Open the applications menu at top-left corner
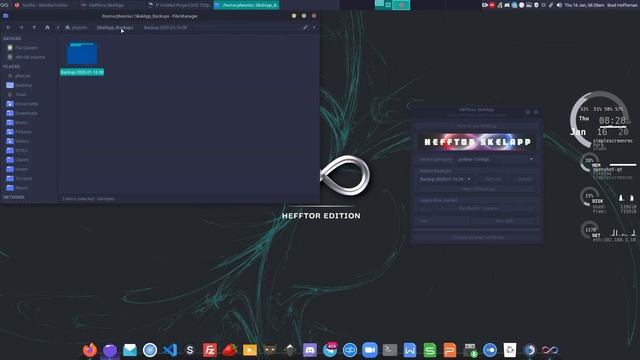Viewport: 640px width, 360px height. coord(4,5)
